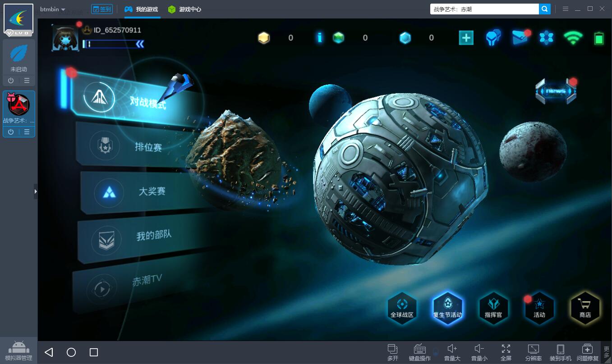Expand the collapsed left sidebar arrow
The width and height of the screenshot is (612, 364).
pyautogui.click(x=36, y=191)
